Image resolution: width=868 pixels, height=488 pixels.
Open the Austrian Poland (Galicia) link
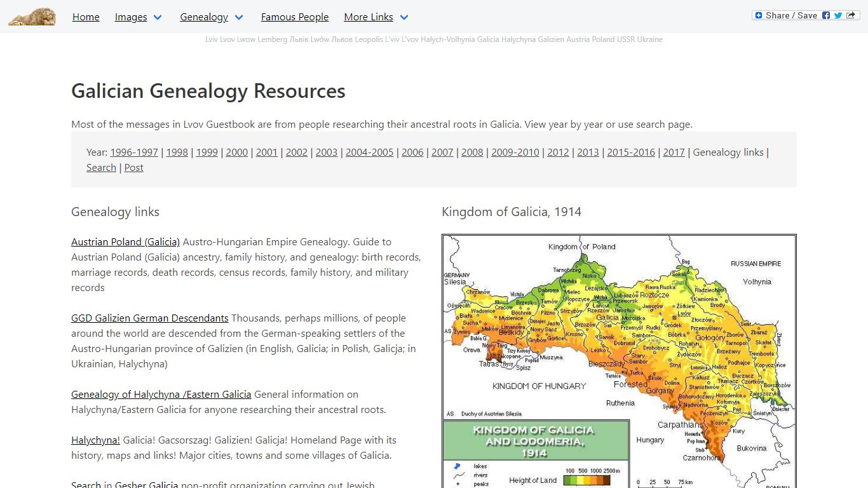tap(125, 242)
